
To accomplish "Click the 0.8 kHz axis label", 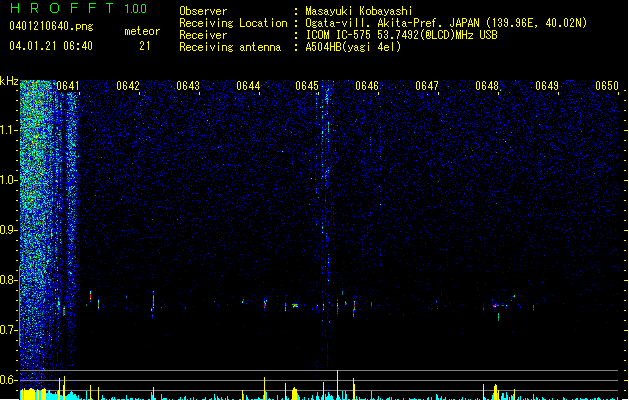I will pos(8,280).
